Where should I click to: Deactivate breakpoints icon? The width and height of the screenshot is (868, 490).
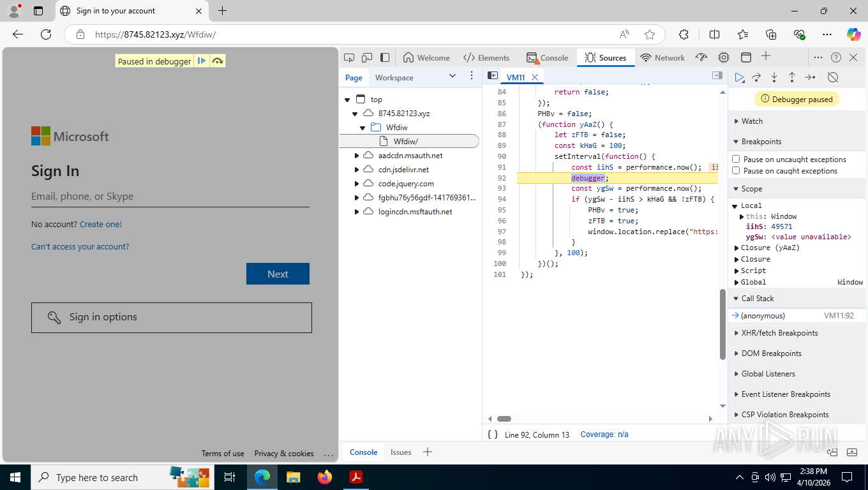[833, 77]
